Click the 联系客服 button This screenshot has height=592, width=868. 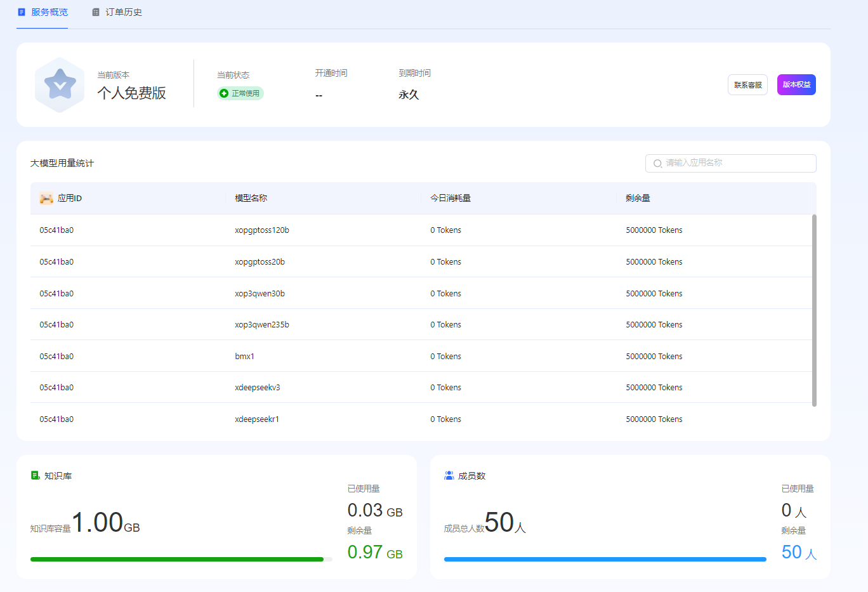pos(747,85)
